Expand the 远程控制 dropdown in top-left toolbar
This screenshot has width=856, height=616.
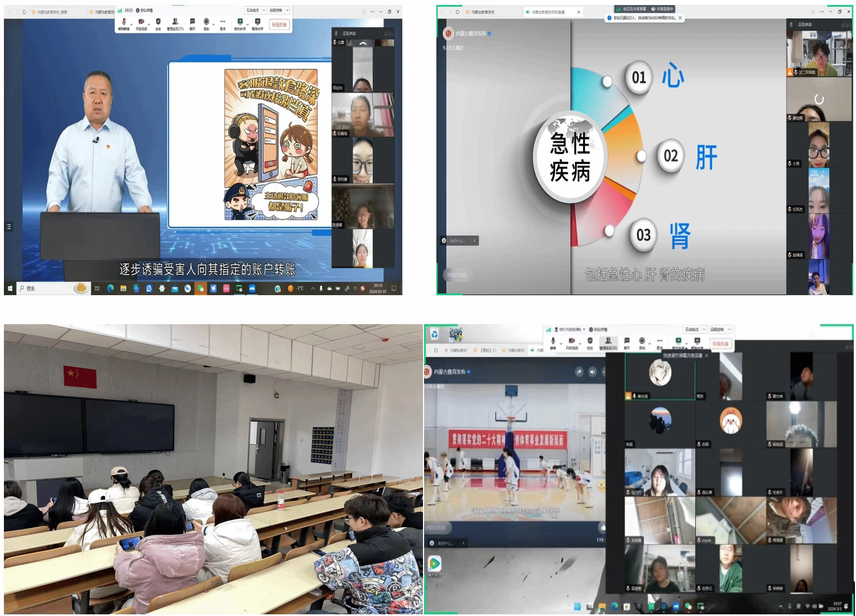[287, 10]
